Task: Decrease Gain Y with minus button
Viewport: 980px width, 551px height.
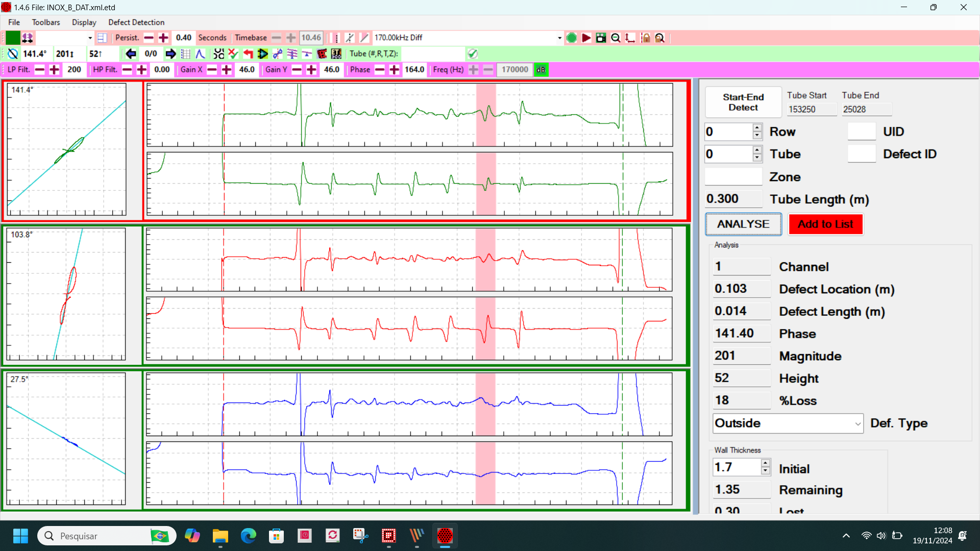Action: pyautogui.click(x=297, y=70)
